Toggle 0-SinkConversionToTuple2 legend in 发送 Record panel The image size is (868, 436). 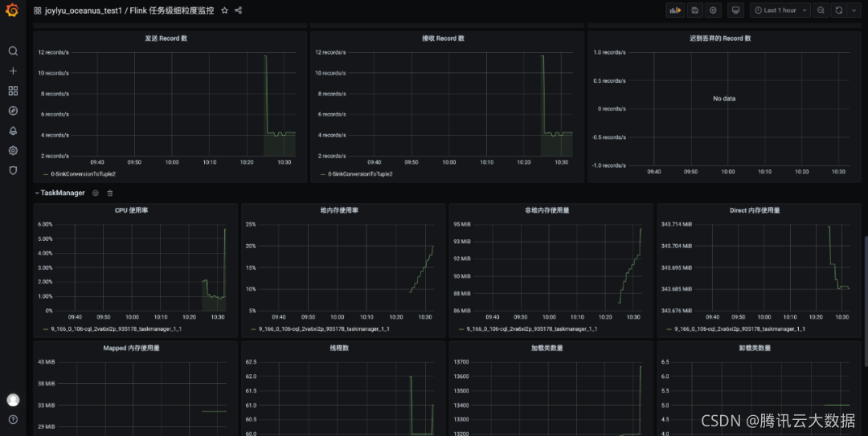(83, 173)
